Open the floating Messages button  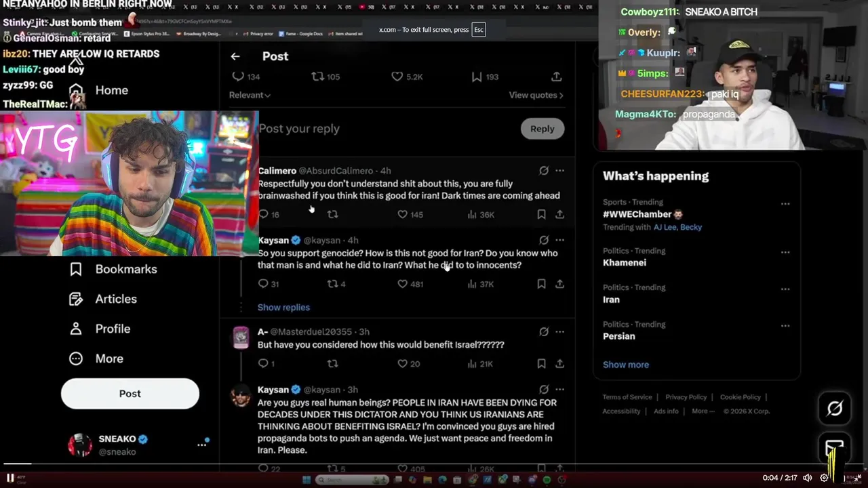[835, 449]
